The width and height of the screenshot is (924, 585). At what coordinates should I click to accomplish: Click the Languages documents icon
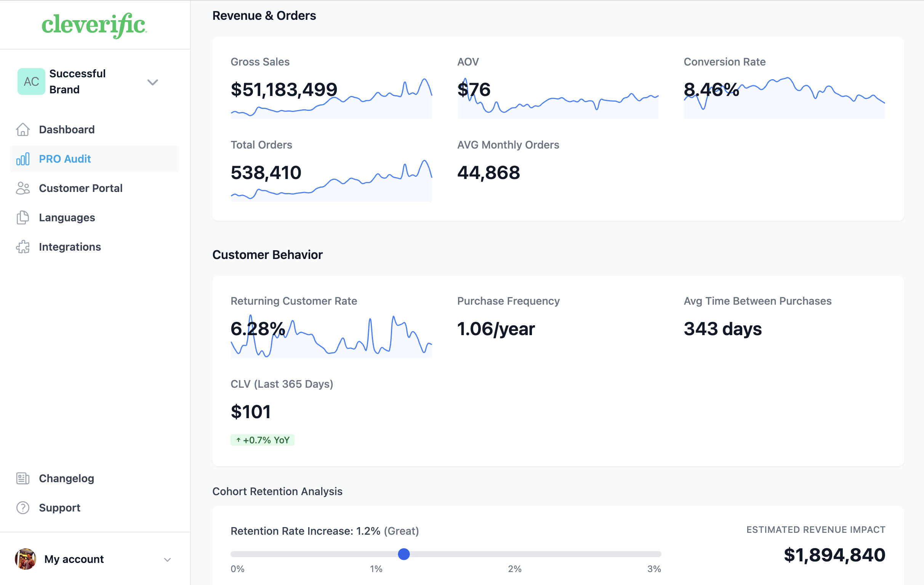coord(22,217)
